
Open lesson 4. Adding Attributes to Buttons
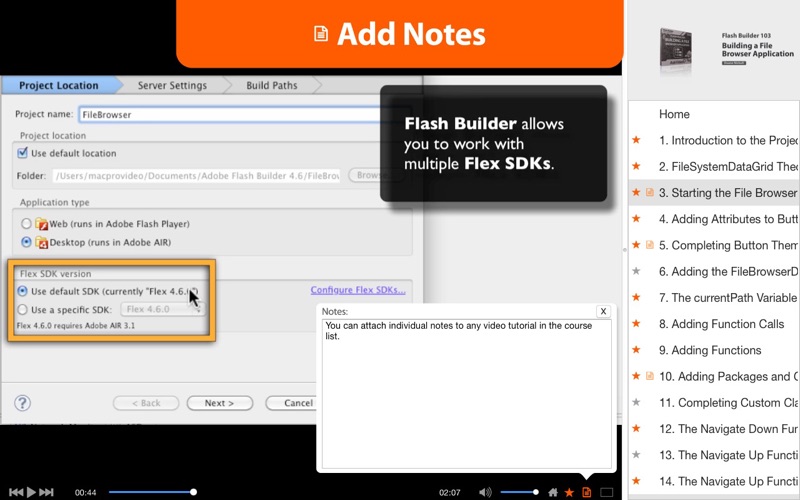click(x=729, y=219)
